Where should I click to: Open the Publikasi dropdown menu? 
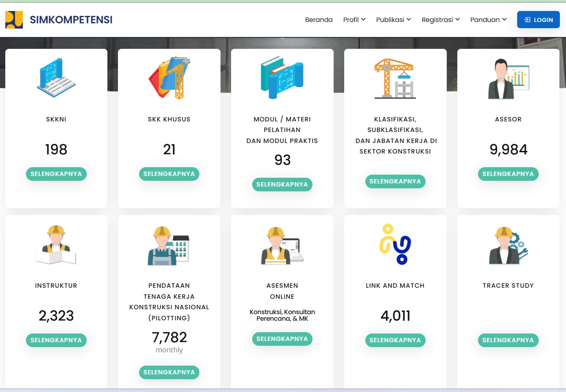click(393, 20)
